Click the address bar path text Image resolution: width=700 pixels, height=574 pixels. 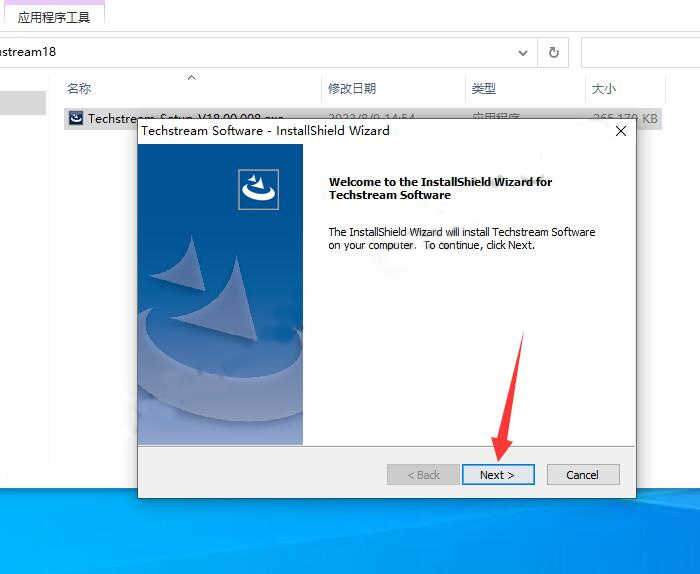[28, 52]
